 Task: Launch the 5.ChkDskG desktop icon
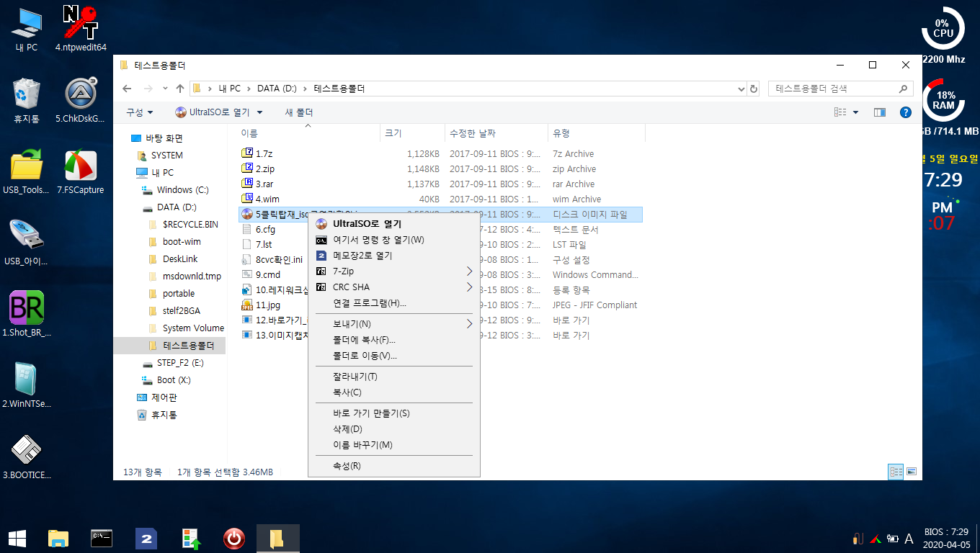coord(81,101)
